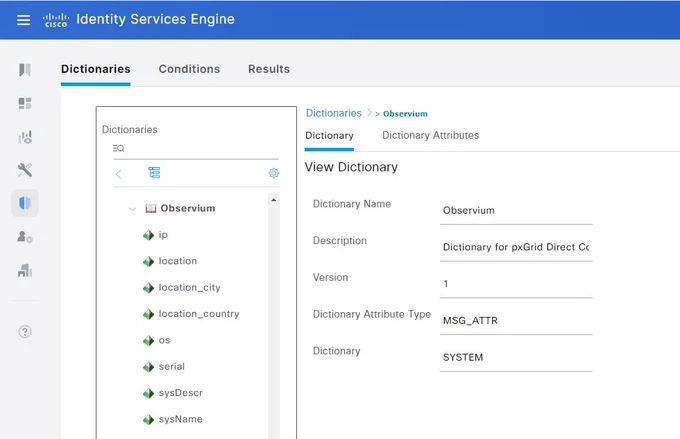Open the Context Visibility chart icon
This screenshot has height=439, width=680.
[x=25, y=137]
